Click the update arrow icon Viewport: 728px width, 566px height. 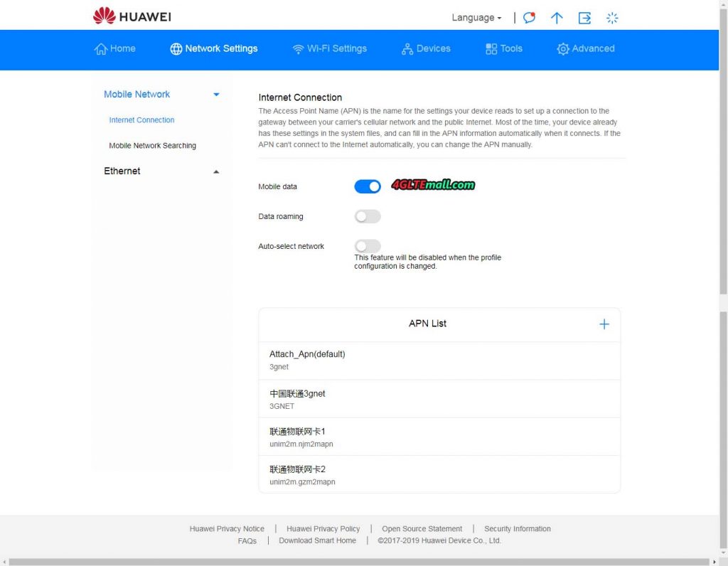tap(557, 18)
